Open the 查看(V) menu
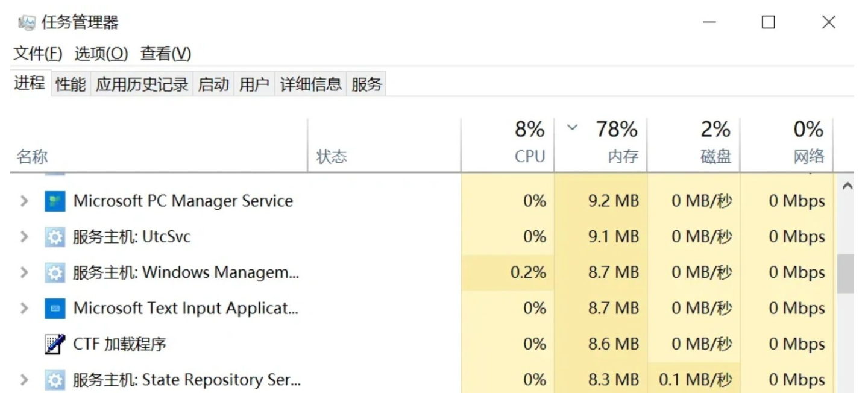Screen dimensions: 868x393 [166, 54]
